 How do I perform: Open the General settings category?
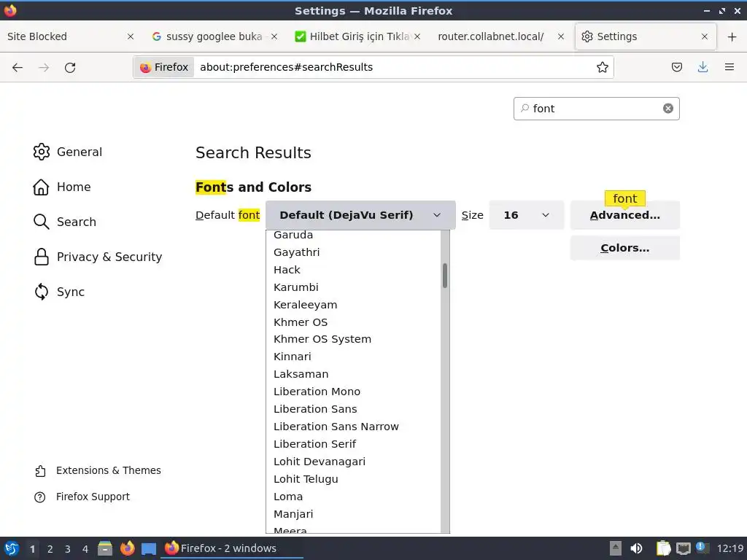click(68, 152)
